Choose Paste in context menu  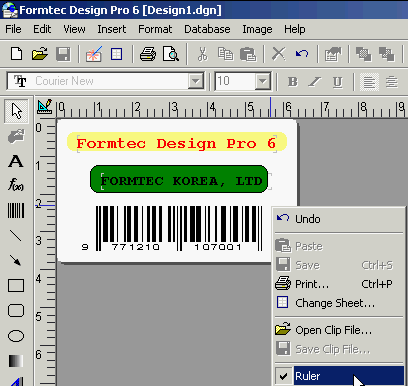(339, 246)
